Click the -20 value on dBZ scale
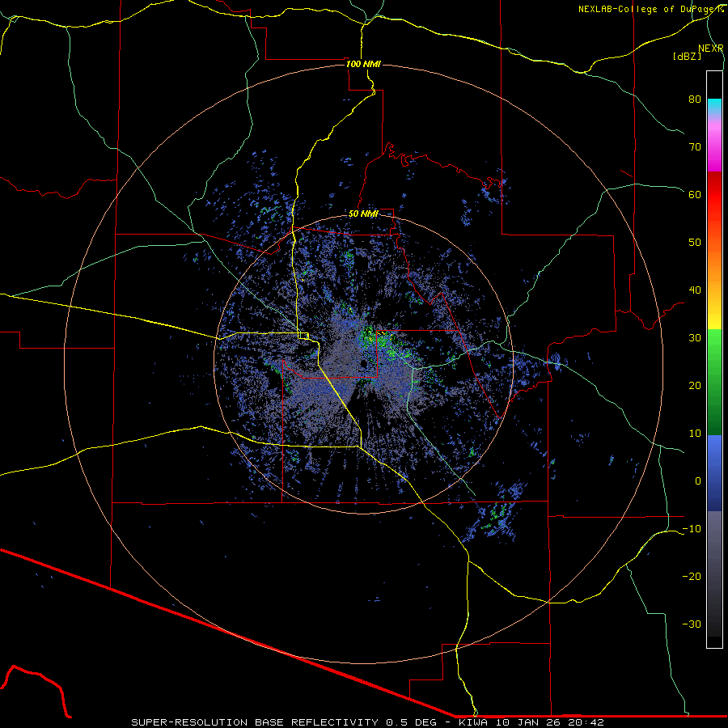728x728 pixels. [x=692, y=576]
